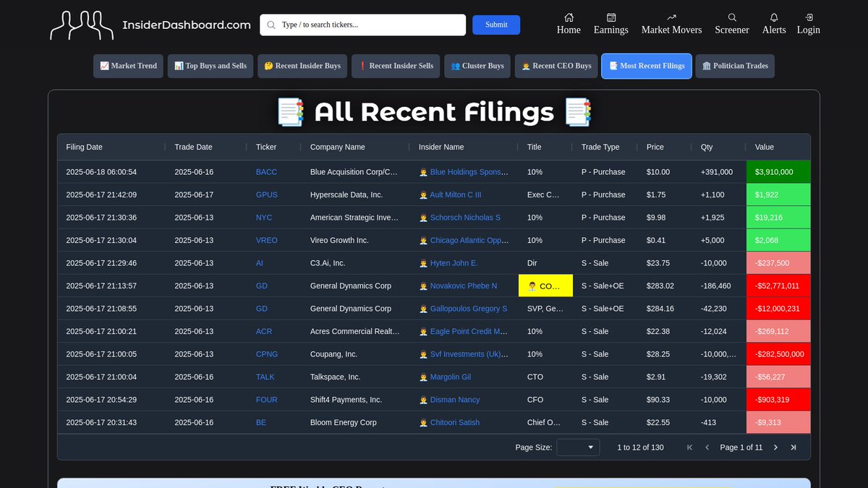Click the Login door icon

[809, 17]
